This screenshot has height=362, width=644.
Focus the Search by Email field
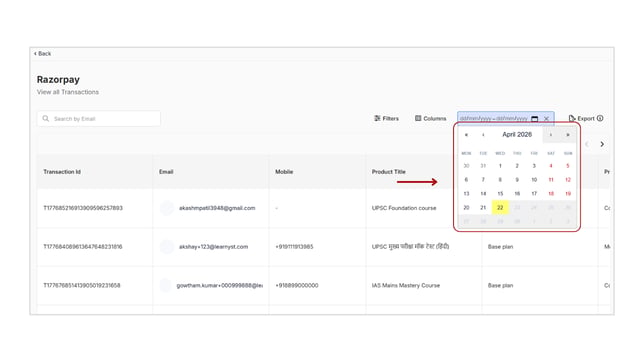tap(99, 119)
